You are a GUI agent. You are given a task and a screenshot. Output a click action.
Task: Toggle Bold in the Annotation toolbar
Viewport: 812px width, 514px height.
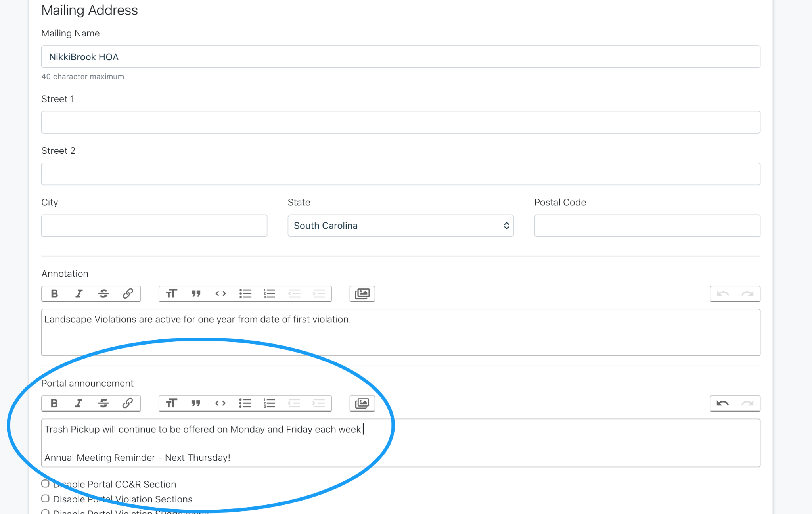(x=54, y=294)
